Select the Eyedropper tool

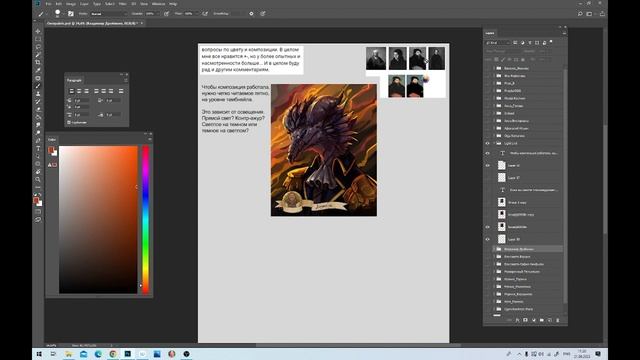(x=38, y=70)
